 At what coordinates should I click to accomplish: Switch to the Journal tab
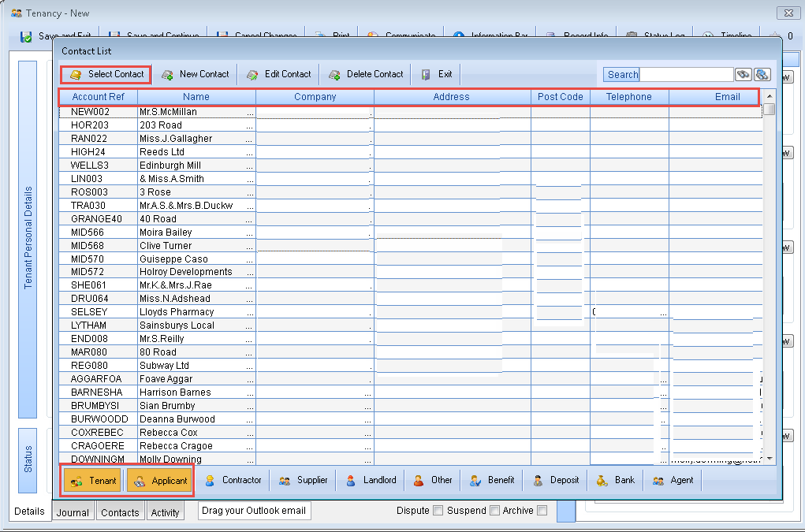73,512
